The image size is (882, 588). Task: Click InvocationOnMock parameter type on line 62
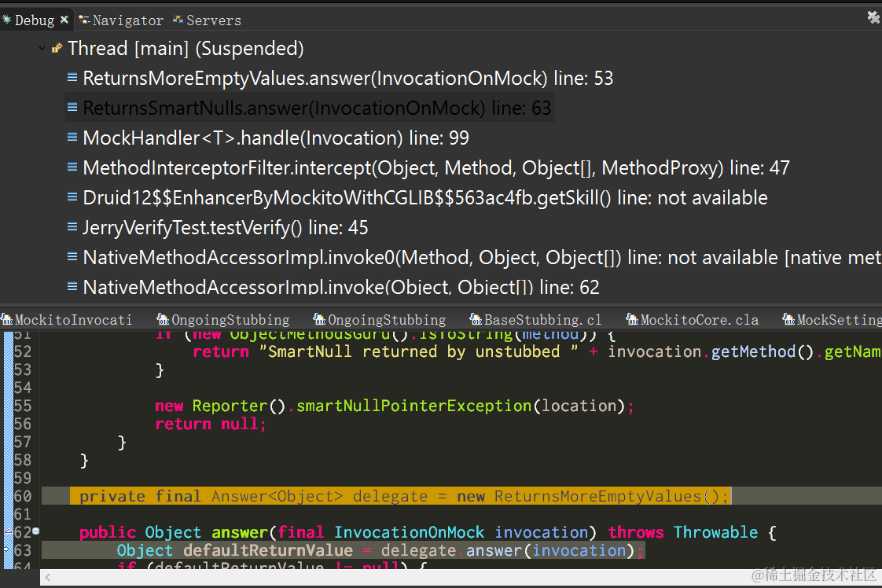coord(409,532)
